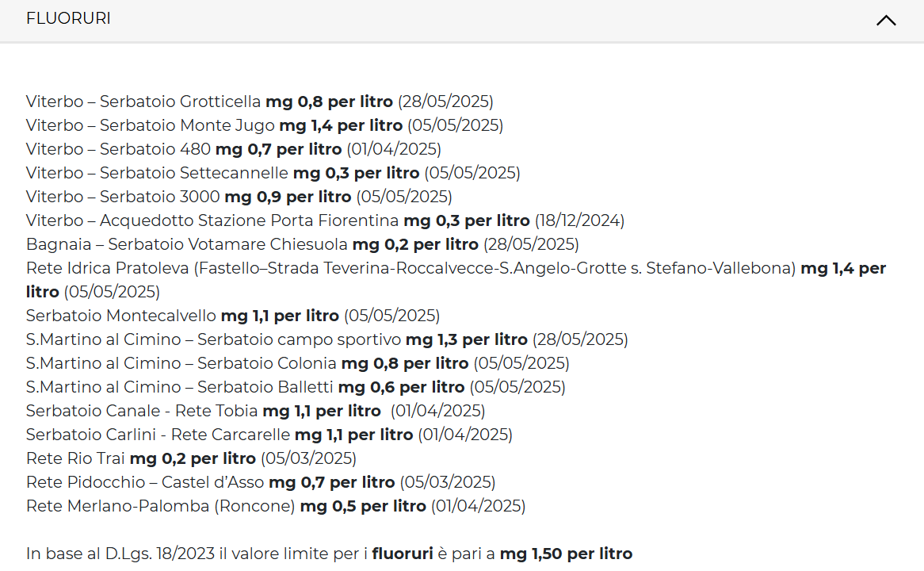The width and height of the screenshot is (924, 571).
Task: Click Acquedotto Stazione Porta Fiorentina entry
Action: pyautogui.click(x=325, y=220)
